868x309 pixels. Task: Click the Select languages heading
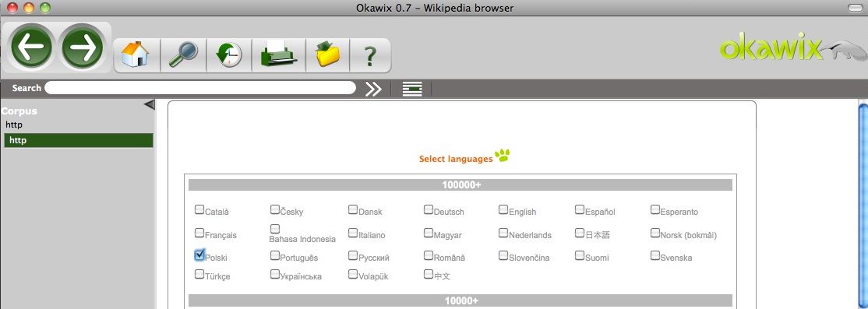click(x=456, y=160)
